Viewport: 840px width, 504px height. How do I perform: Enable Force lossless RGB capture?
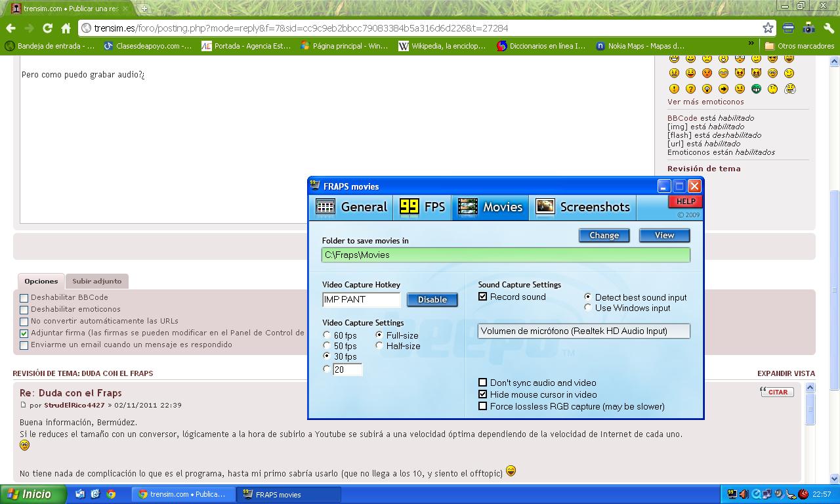(483, 406)
